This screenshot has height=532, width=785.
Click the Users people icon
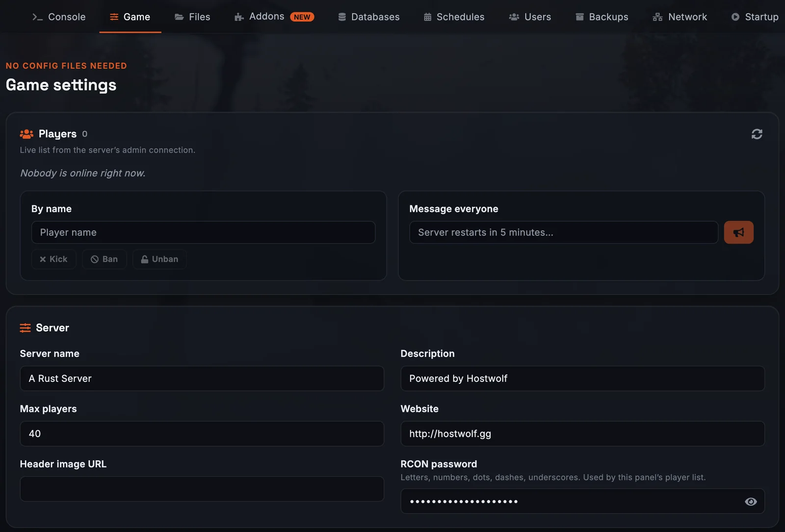click(x=514, y=17)
